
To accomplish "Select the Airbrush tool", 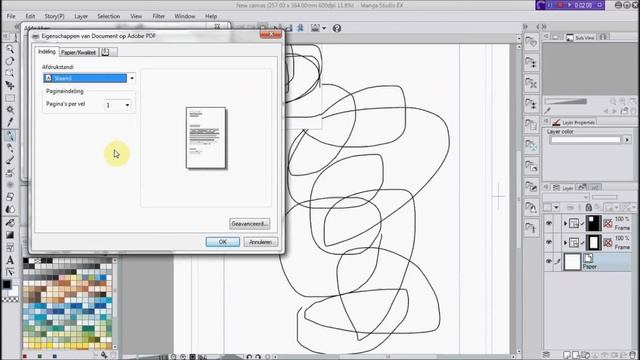I will (x=10, y=172).
